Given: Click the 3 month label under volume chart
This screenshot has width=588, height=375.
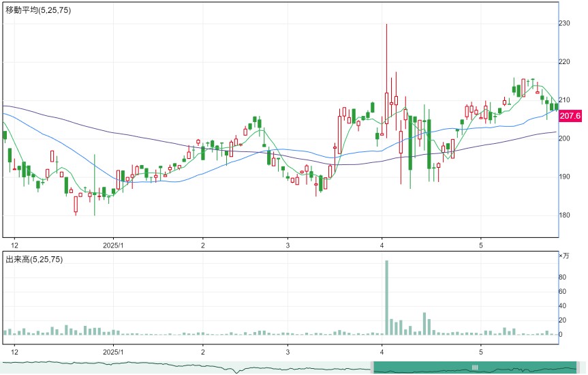Looking at the screenshot, I should click(288, 352).
